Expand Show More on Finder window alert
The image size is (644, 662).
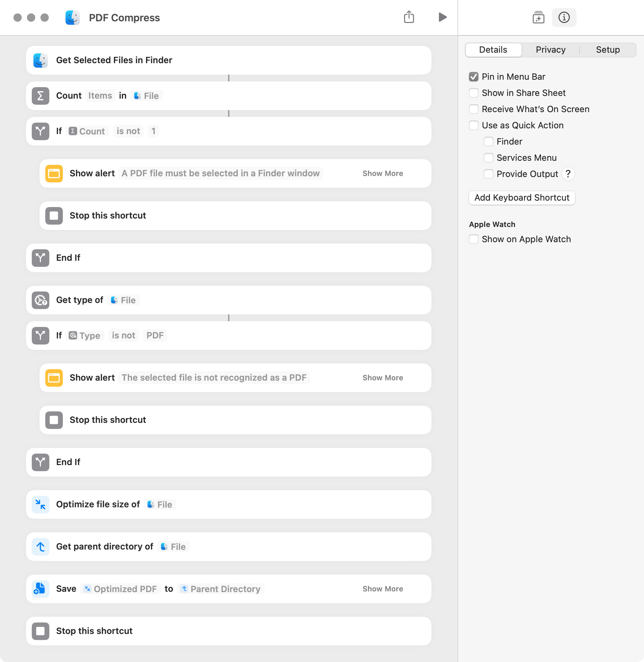(x=382, y=174)
